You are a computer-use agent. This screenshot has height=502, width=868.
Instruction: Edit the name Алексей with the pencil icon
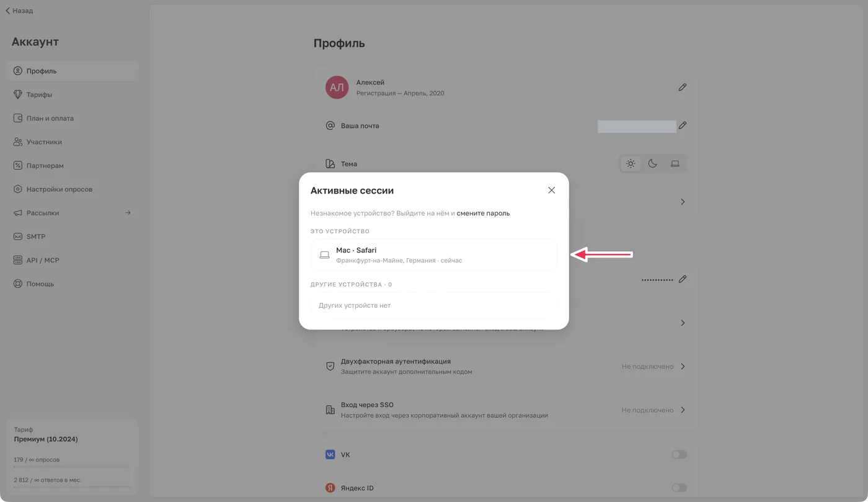(x=683, y=87)
